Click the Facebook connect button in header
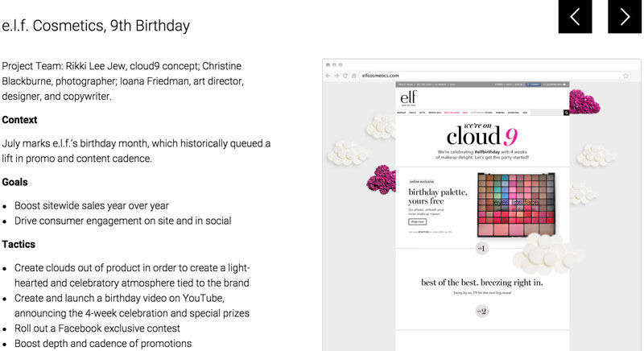Viewport: 644px width, 351px height. (x=533, y=84)
